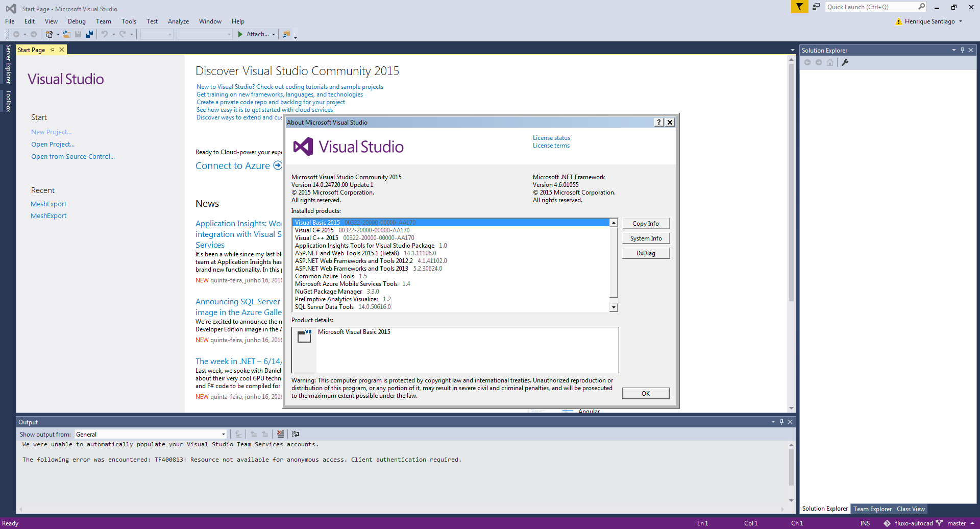Screen dimensions: 980x529
Task: Click the Undo toolbar icon
Action: pos(105,34)
